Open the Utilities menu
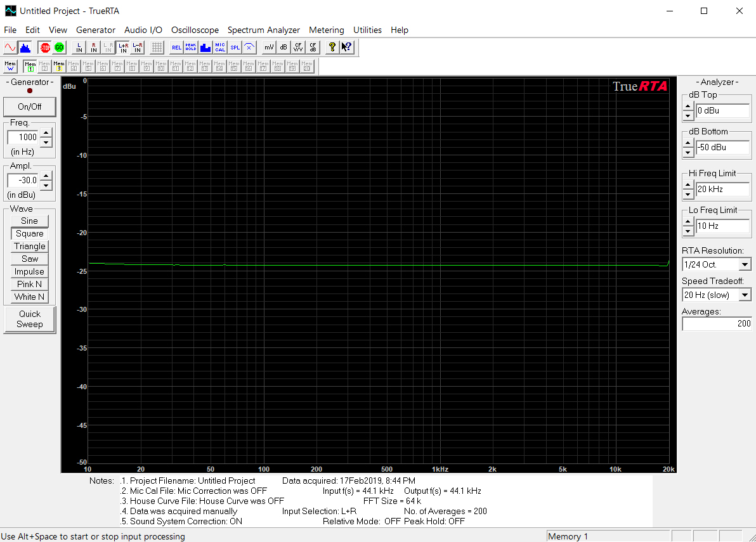This screenshot has height=542, width=756. (x=367, y=30)
